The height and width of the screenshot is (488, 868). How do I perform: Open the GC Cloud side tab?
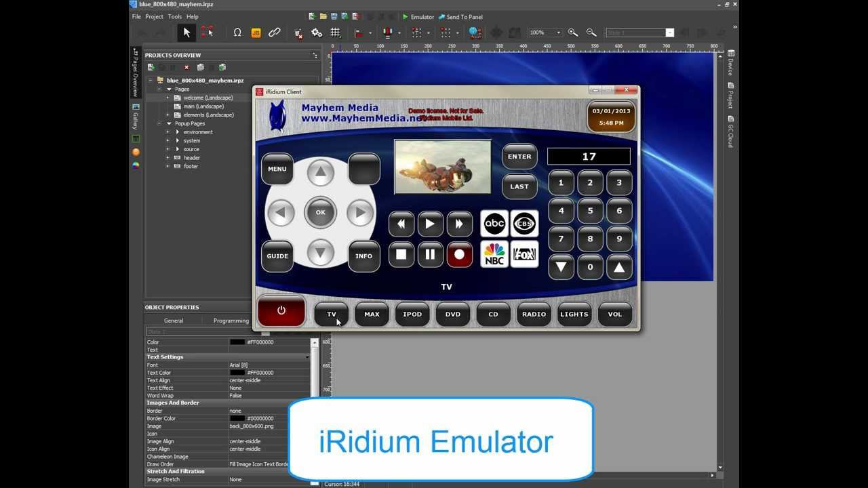731,131
